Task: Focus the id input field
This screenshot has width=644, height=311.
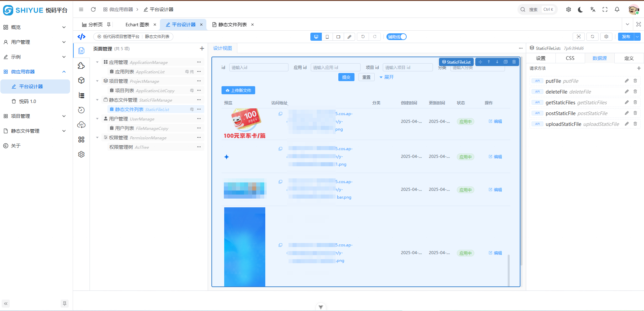Action: pos(259,67)
